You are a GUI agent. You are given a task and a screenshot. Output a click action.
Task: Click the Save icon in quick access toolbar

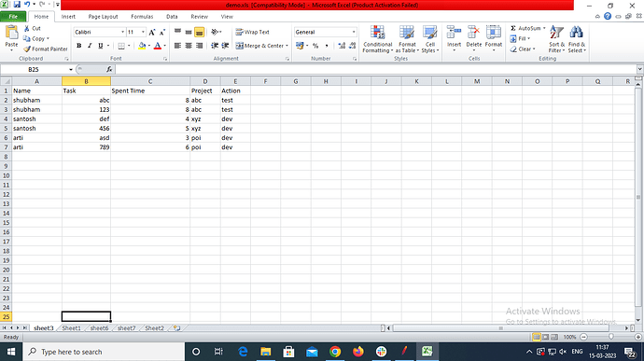17,5
